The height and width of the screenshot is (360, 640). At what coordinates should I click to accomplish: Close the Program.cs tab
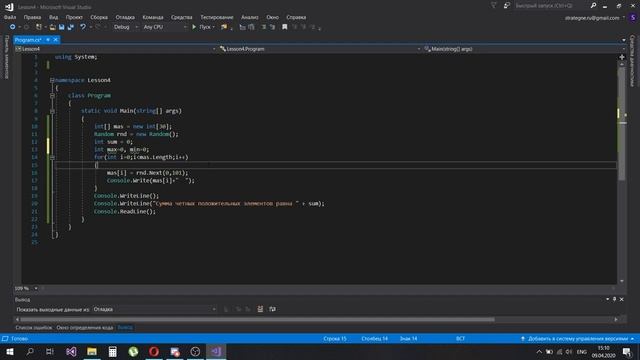[x=56, y=40]
